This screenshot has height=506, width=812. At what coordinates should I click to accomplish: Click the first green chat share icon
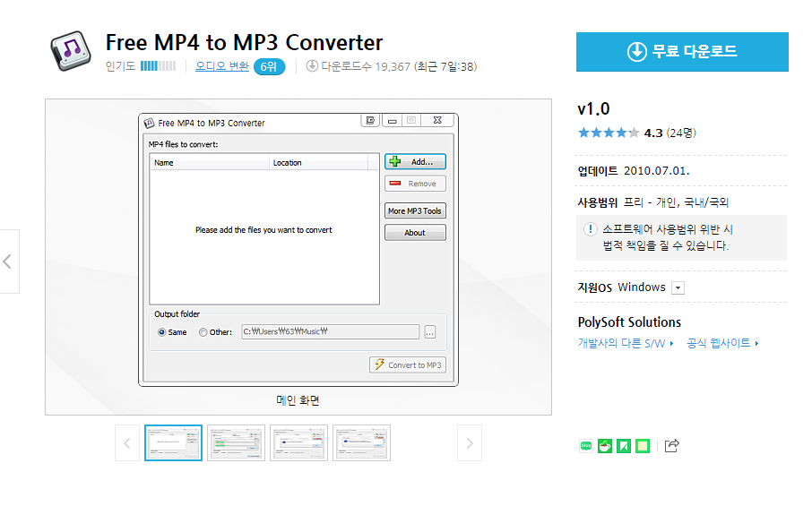pyautogui.click(x=585, y=445)
